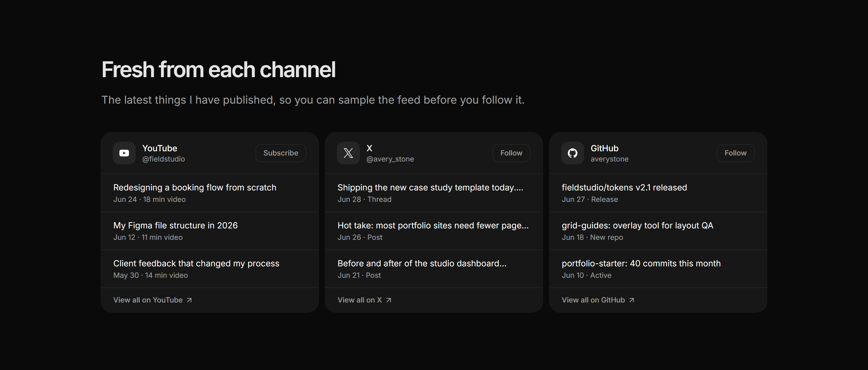
Task: Follow the @avery_stone X account
Action: pos(511,153)
